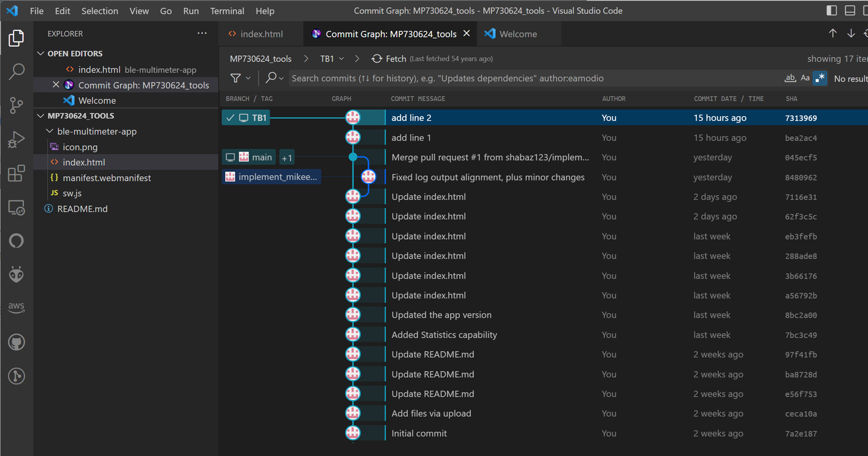Open Explorer more actions ellipsis

point(202,33)
